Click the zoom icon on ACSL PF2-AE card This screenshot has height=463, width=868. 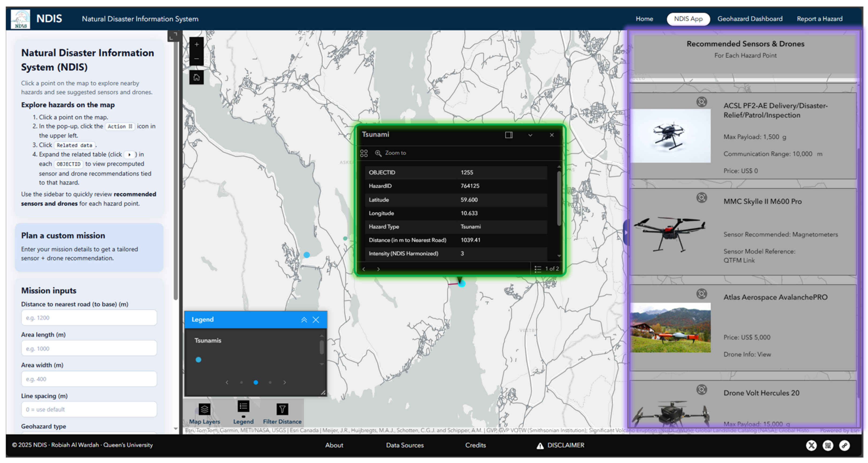[702, 102]
